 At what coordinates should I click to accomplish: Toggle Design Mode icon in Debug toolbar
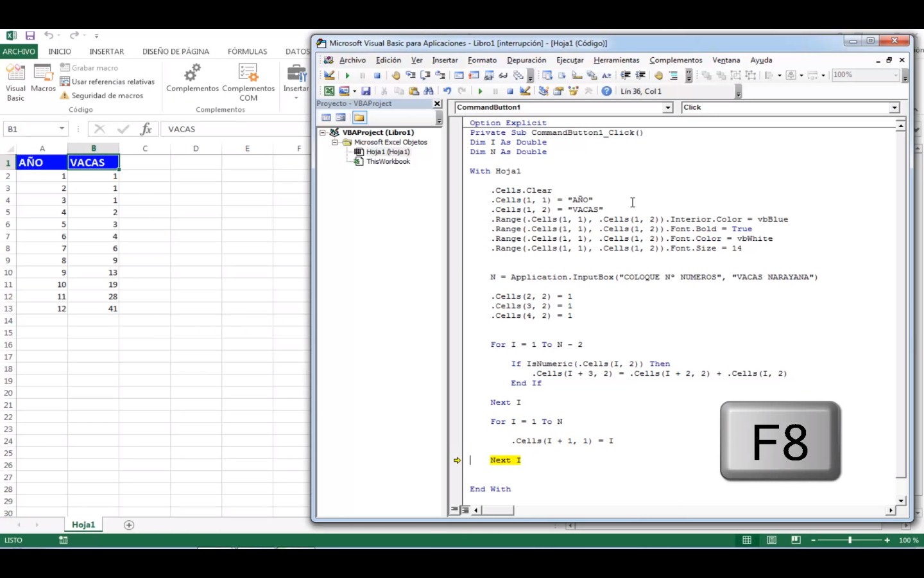coord(328,75)
